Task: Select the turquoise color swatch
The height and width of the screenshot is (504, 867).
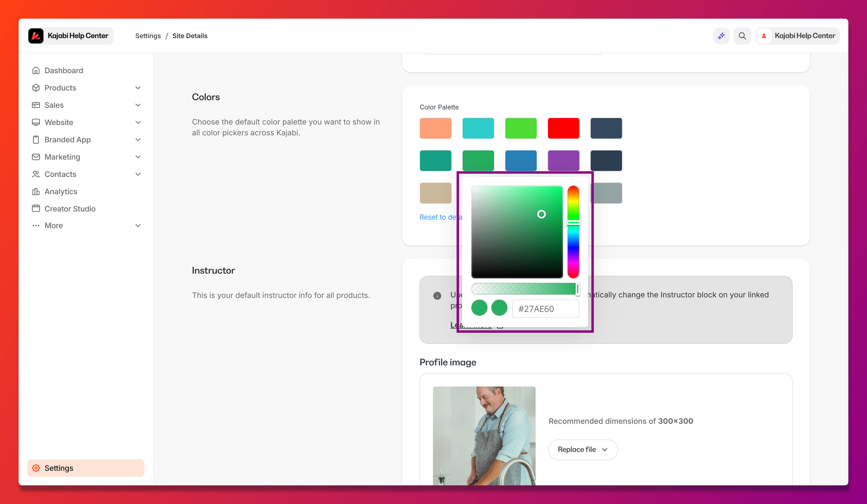Action: (x=478, y=128)
